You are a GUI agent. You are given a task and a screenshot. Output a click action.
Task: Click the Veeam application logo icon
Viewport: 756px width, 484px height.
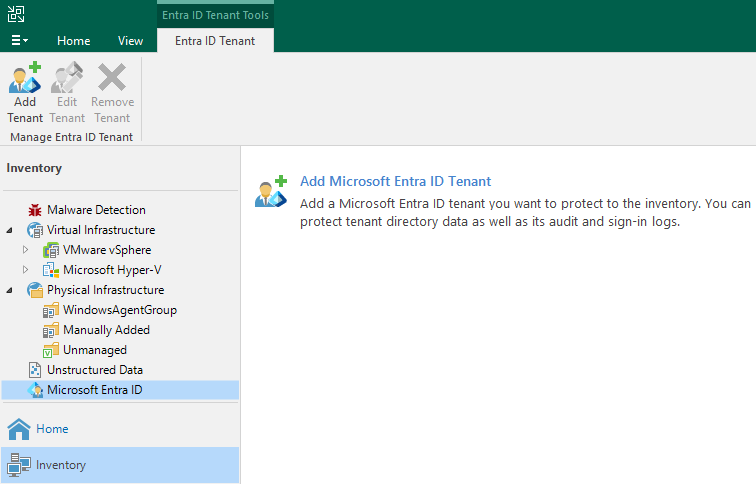pos(16,13)
